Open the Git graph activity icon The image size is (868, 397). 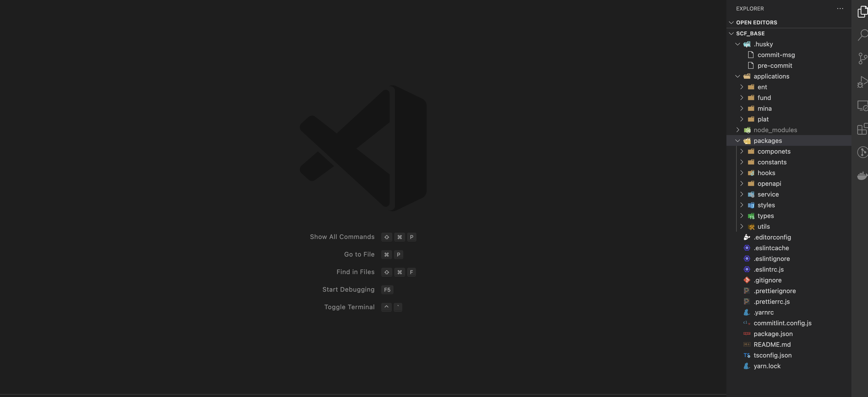pos(862,152)
